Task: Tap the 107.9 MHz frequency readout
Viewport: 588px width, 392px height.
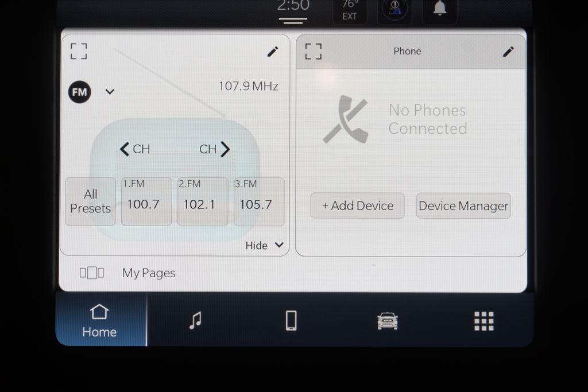Action: click(x=248, y=86)
